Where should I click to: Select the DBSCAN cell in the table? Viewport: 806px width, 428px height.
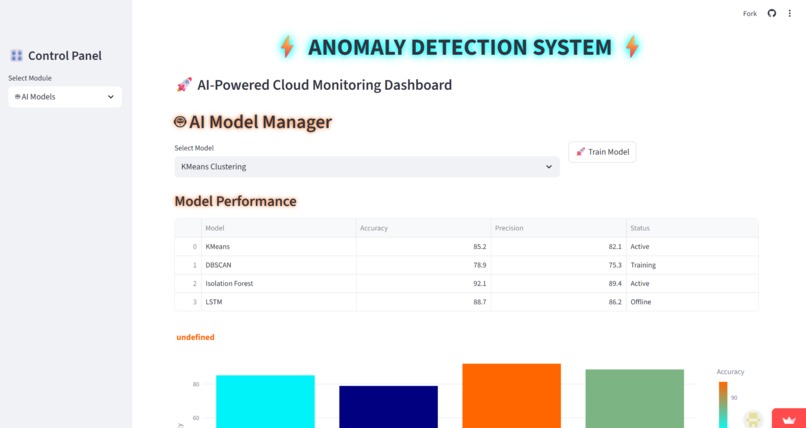[x=279, y=265]
